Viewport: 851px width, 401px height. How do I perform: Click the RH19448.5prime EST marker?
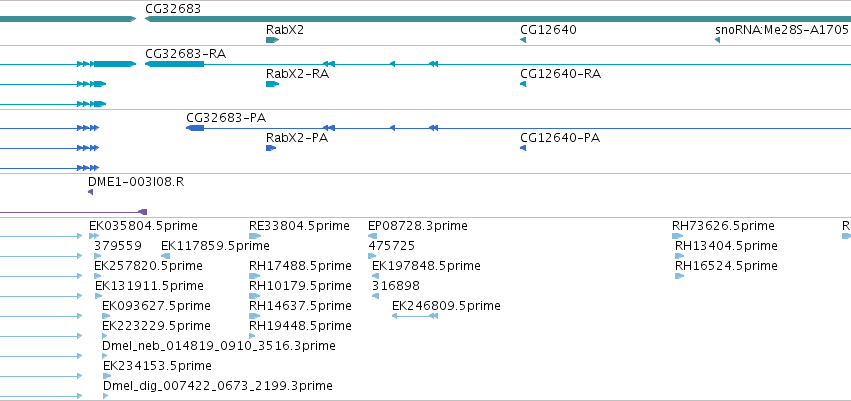tap(252, 336)
